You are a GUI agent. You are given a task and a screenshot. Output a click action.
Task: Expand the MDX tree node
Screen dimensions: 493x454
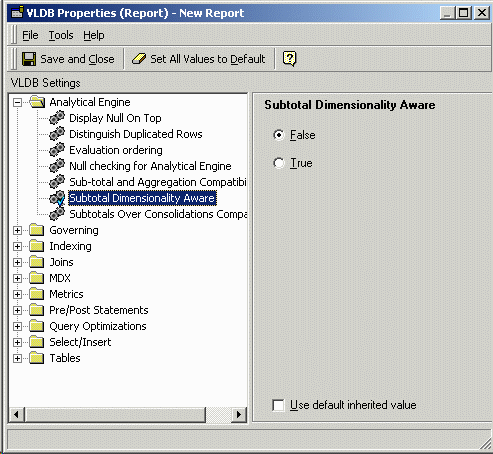point(18,278)
